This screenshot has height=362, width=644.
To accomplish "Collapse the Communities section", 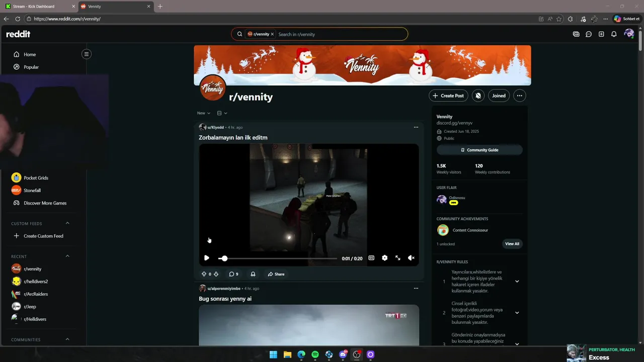I will tap(67, 339).
